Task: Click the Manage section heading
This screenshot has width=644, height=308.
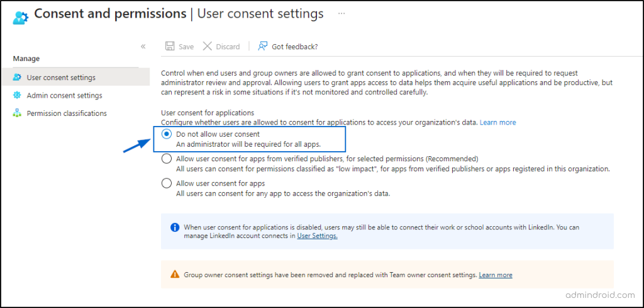Action: pyautogui.click(x=26, y=59)
